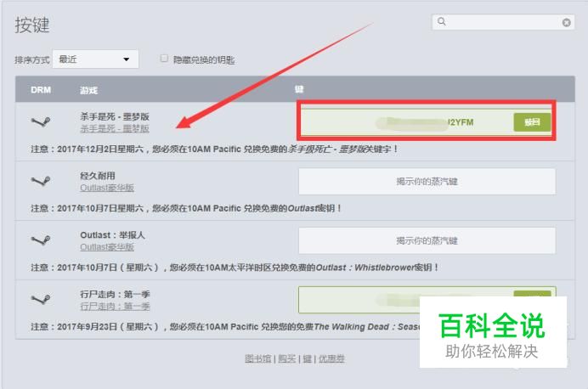This screenshot has width=588, height=389.
Task: Reveal Steam key for Outlast:举报人
Action: (427, 240)
